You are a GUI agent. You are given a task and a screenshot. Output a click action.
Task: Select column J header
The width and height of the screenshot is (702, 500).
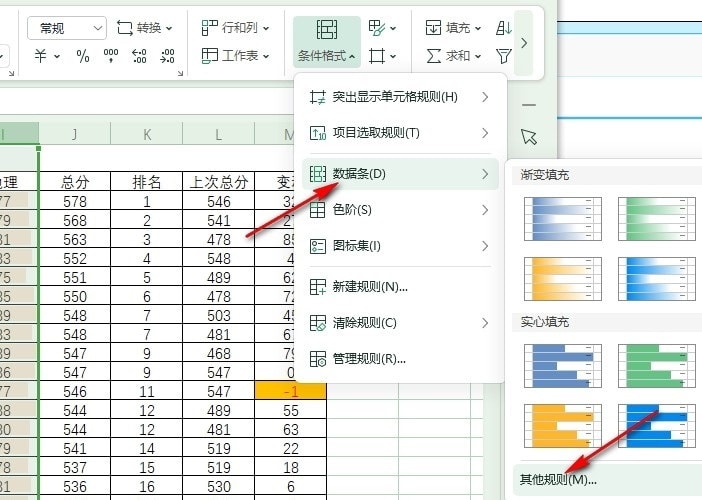pyautogui.click(x=75, y=134)
